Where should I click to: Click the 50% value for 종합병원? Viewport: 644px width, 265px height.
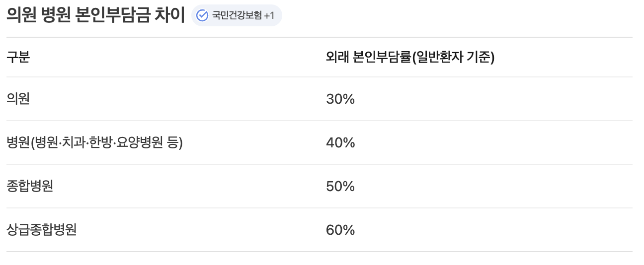tap(340, 187)
